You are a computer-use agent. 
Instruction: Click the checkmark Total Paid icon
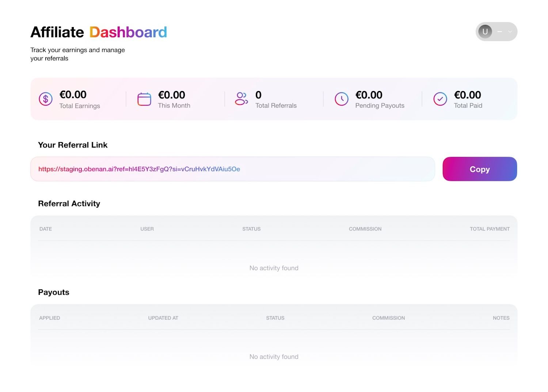440,99
